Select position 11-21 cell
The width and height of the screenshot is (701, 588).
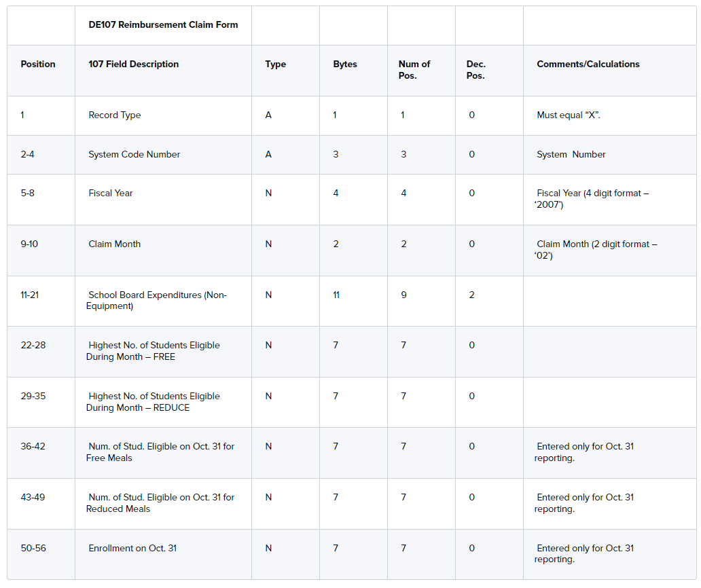click(x=31, y=295)
